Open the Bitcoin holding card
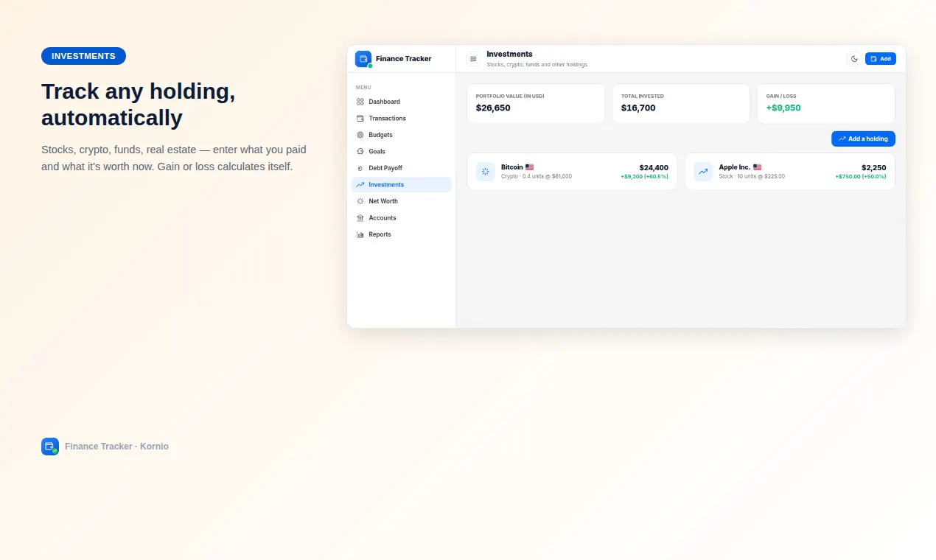The image size is (936, 560). (572, 172)
